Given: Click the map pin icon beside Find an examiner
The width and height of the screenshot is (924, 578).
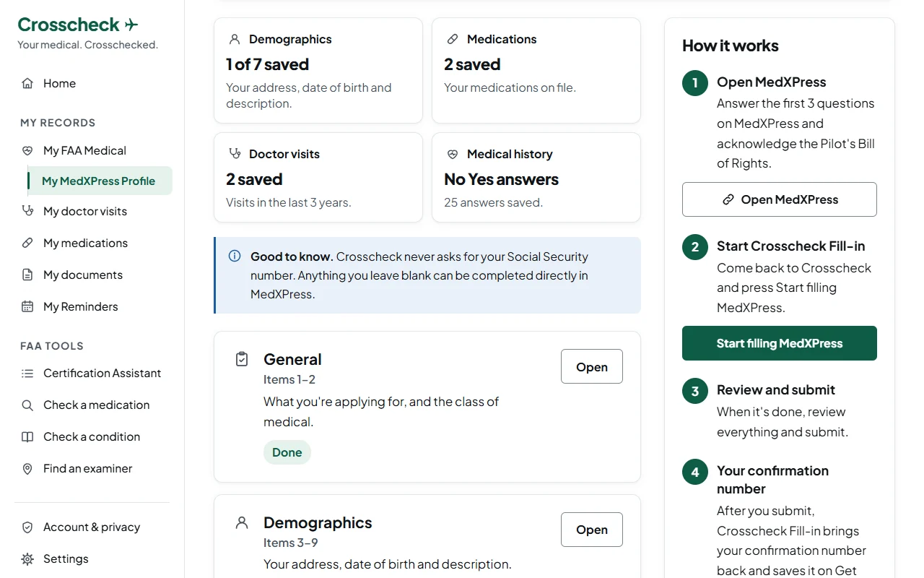Looking at the screenshot, I should click(x=27, y=469).
